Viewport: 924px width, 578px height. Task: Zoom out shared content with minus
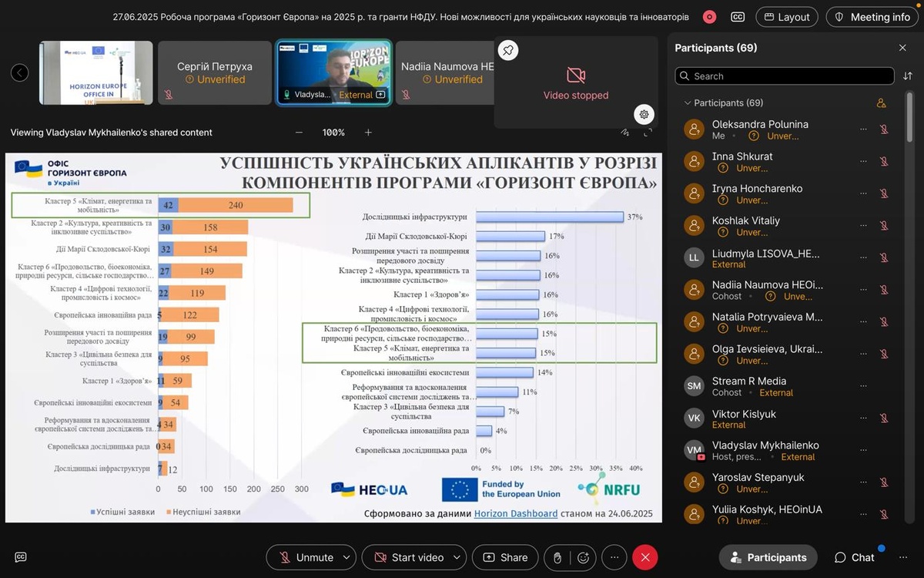tap(299, 133)
